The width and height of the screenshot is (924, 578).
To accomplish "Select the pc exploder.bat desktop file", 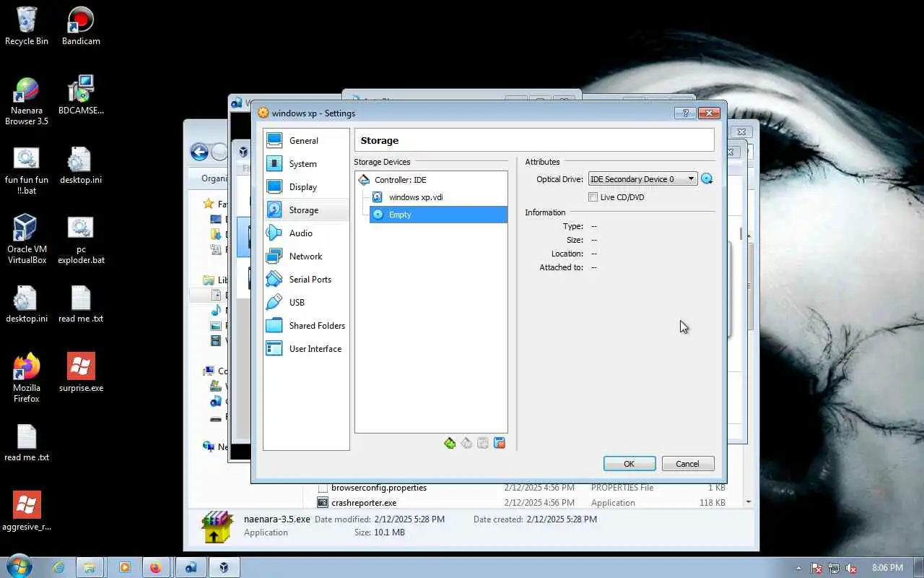I will click(81, 239).
